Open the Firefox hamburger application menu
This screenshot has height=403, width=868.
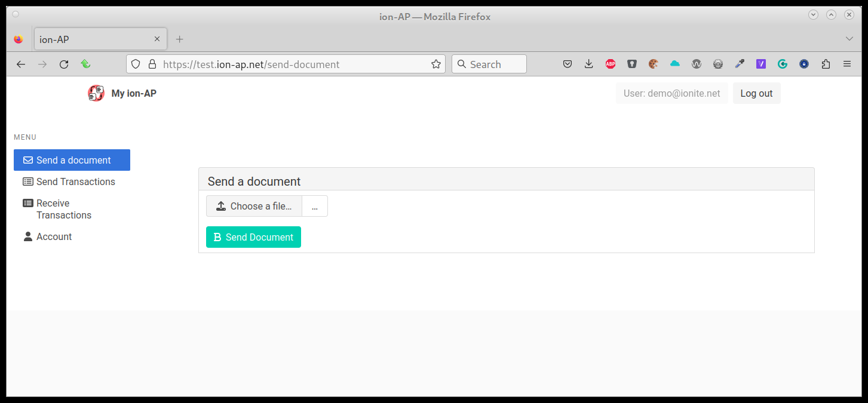847,64
